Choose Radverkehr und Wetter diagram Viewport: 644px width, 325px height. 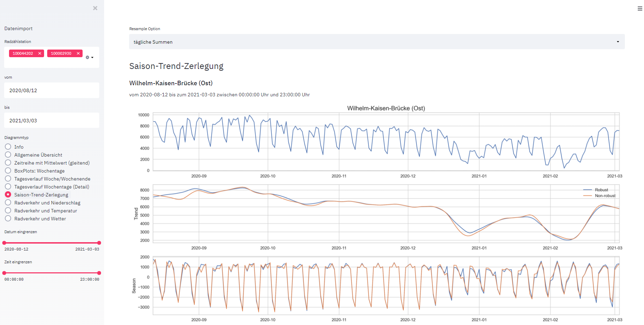coord(8,219)
